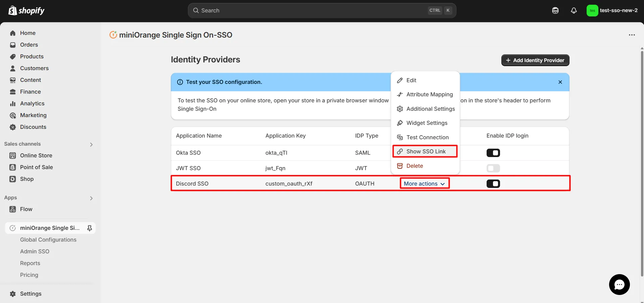Screen dimensions: 644x303
Task: Open Additional Settings menu item
Action: [x=425, y=109]
